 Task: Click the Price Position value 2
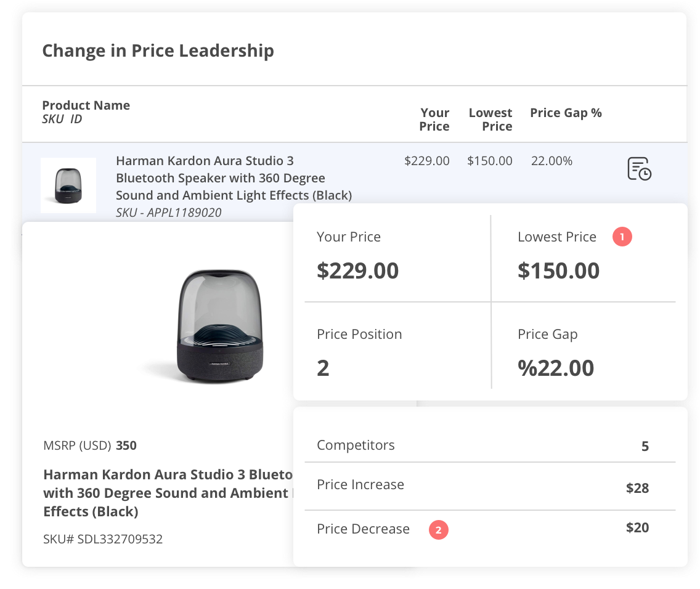[323, 368]
